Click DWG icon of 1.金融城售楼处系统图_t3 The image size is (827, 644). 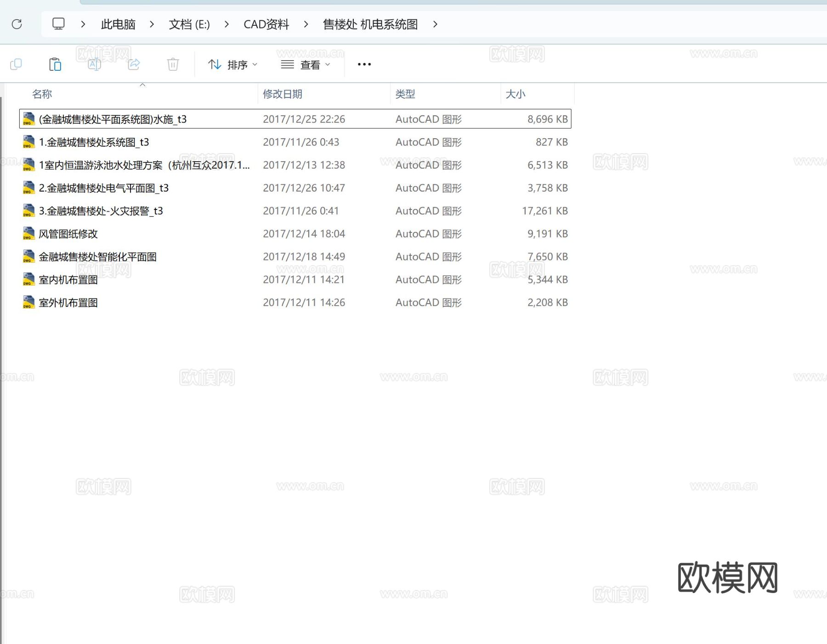point(28,142)
